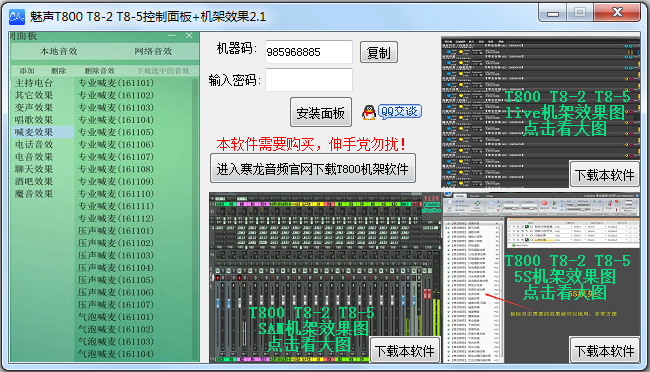
Task: Select effect 气泡喊麦(161103)
Action: click(x=116, y=341)
